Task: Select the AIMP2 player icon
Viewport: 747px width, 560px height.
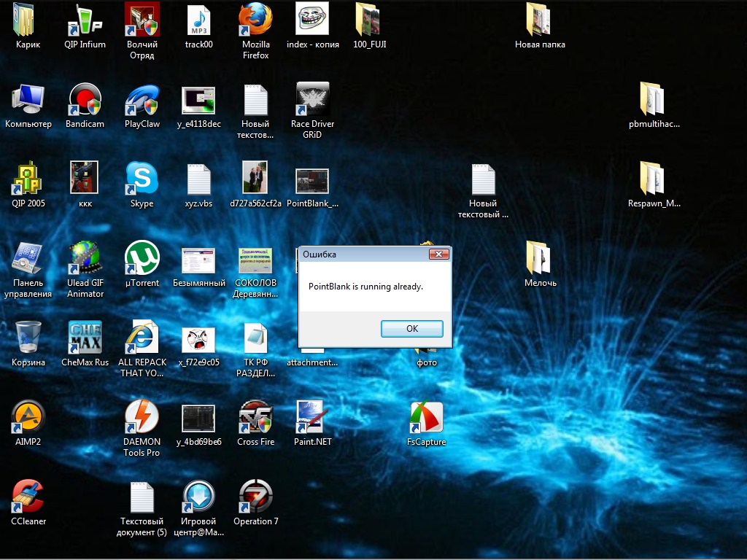Action: click(28, 416)
